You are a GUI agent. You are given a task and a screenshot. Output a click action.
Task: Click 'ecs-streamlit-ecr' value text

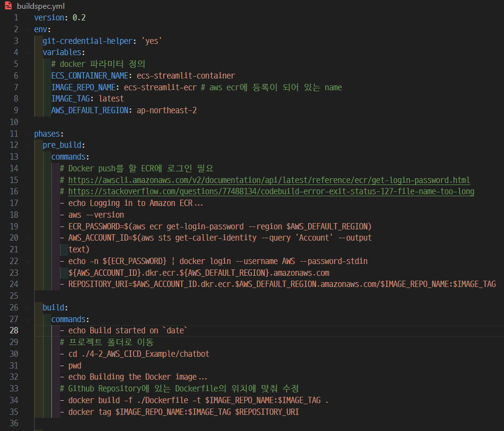[x=160, y=87]
